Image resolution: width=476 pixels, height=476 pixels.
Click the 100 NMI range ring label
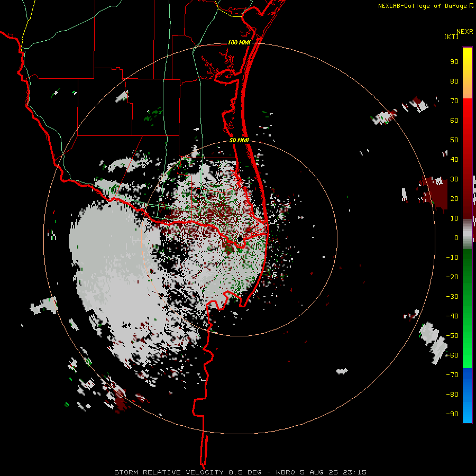(239, 42)
